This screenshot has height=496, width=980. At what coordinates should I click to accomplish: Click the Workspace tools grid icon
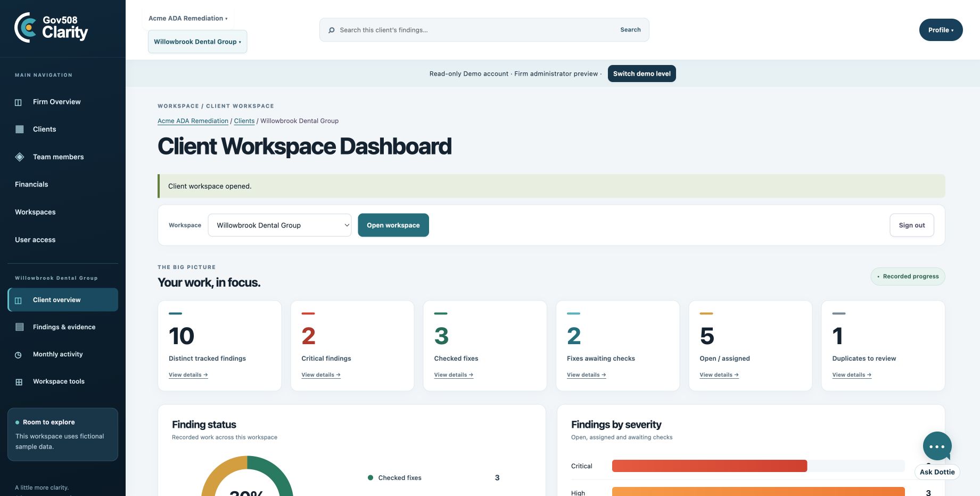tap(19, 382)
